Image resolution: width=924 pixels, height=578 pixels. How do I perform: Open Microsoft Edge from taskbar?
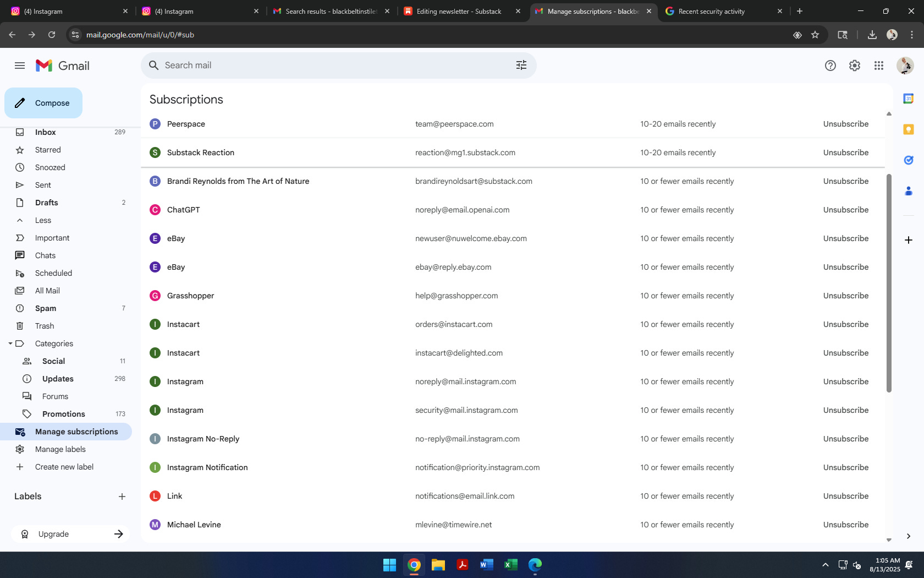[535, 565]
